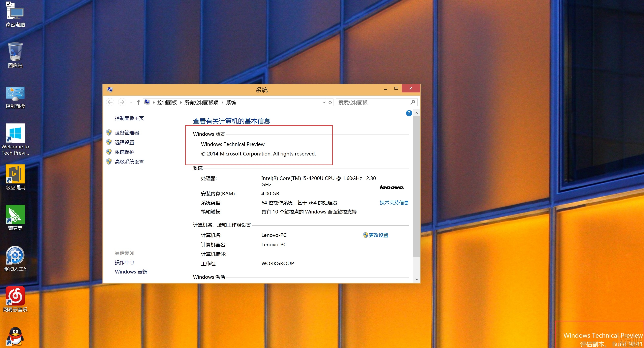Image resolution: width=644 pixels, height=348 pixels.
Task: Navigate to 控制面板 in the breadcrumb
Action: [x=167, y=102]
